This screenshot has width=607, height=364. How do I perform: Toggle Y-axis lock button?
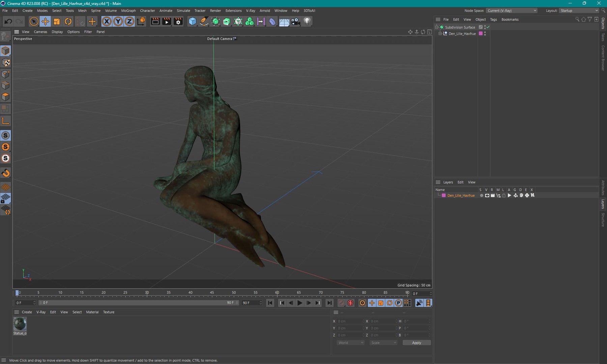pyautogui.click(x=118, y=22)
